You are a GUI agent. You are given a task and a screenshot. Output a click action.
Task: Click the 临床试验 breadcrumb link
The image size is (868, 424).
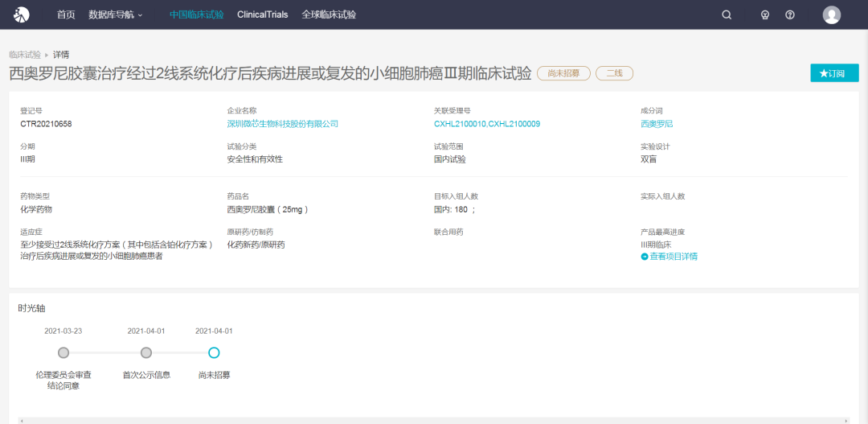(x=25, y=55)
